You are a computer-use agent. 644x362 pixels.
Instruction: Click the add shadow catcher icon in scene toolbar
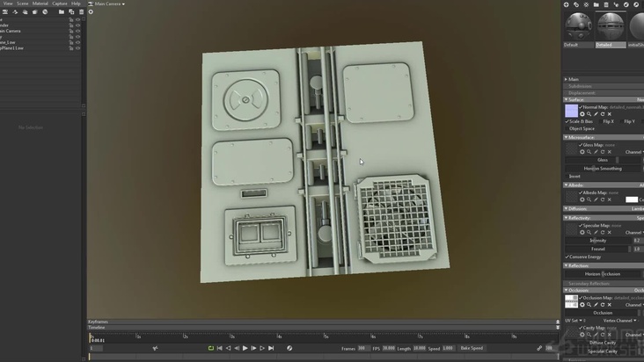tap(35, 12)
